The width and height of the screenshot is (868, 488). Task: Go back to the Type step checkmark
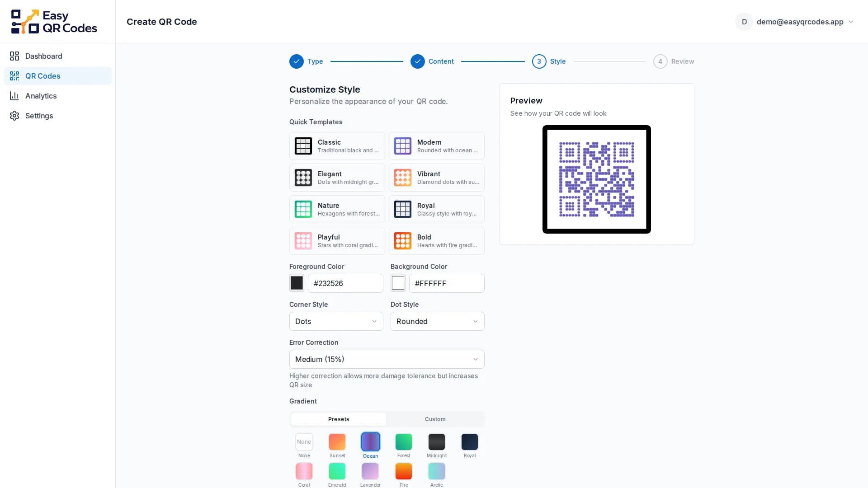(x=297, y=61)
